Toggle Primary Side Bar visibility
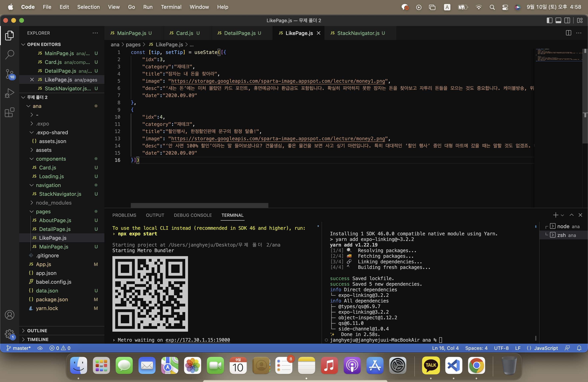588x382 pixels. point(549,21)
